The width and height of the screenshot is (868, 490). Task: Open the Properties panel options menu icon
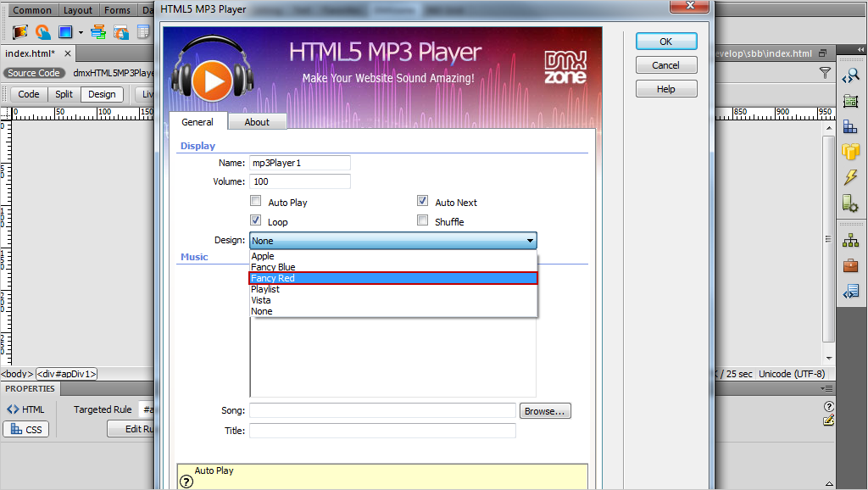(x=826, y=388)
